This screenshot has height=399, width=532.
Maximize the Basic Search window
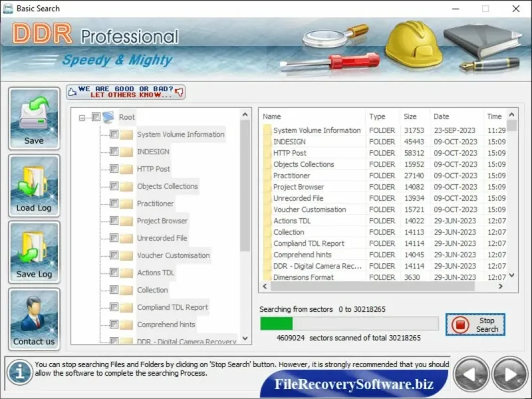485,9
